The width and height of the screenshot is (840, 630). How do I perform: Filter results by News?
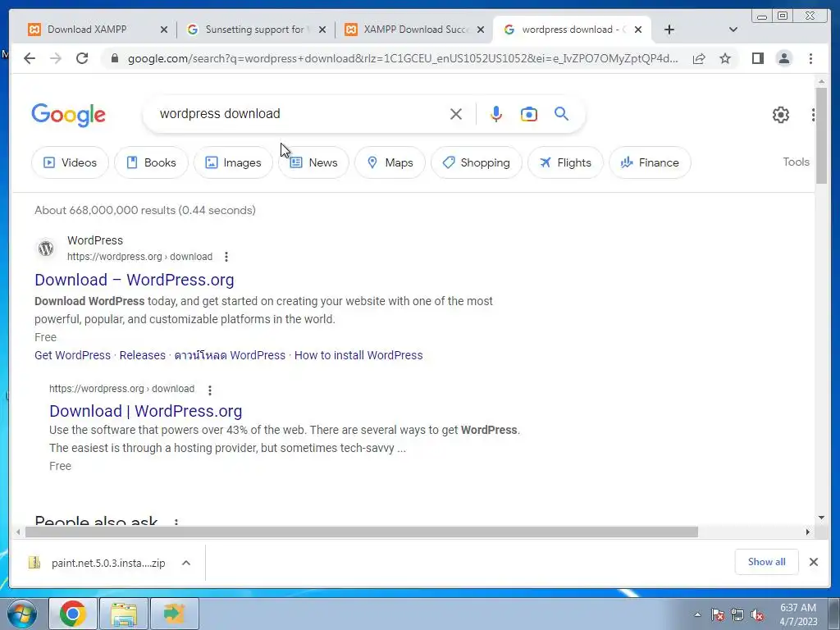[x=313, y=162]
